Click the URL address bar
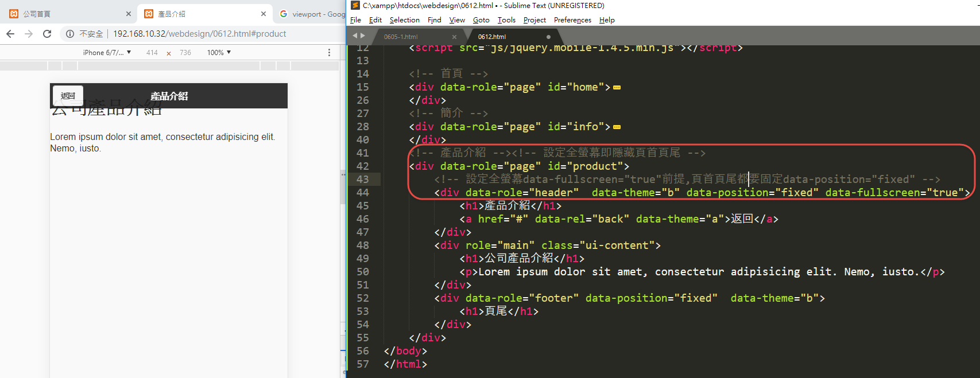Screen dimensions: 980x378 (199, 34)
